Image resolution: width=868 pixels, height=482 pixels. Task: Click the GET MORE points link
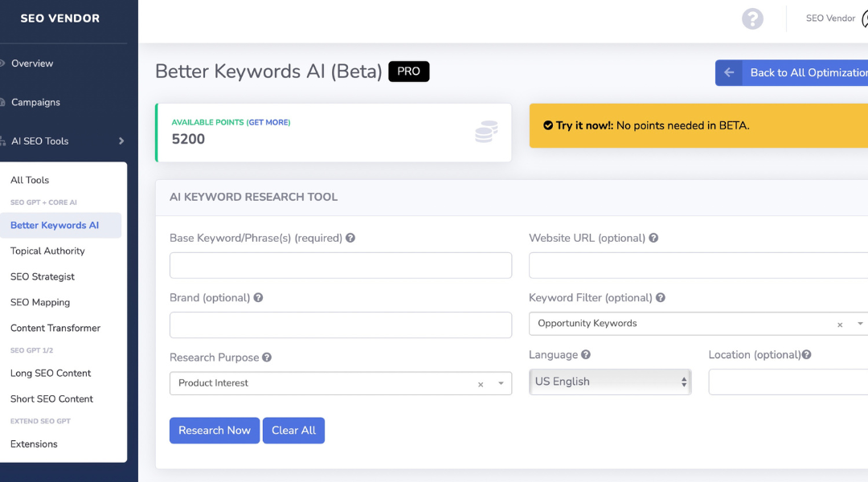click(268, 122)
